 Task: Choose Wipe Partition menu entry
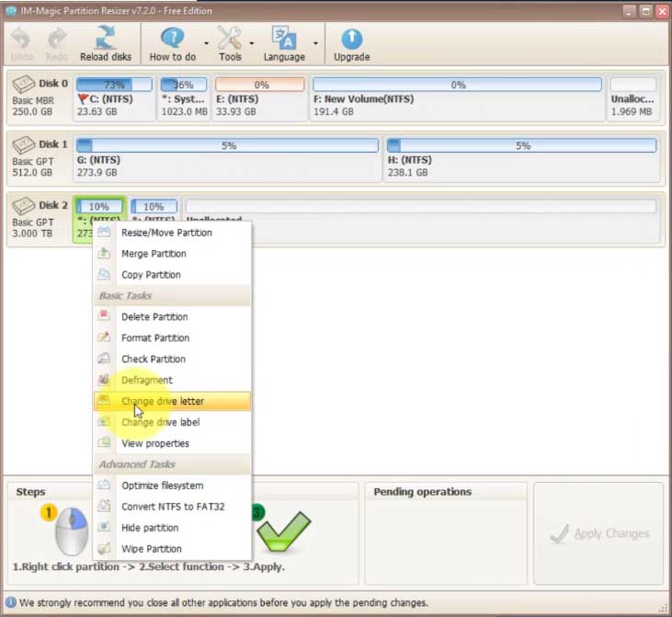coord(172,548)
